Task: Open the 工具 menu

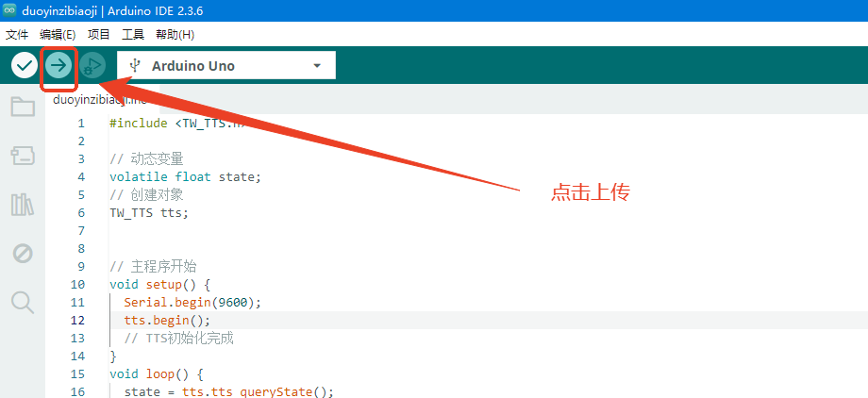Action: pos(133,35)
